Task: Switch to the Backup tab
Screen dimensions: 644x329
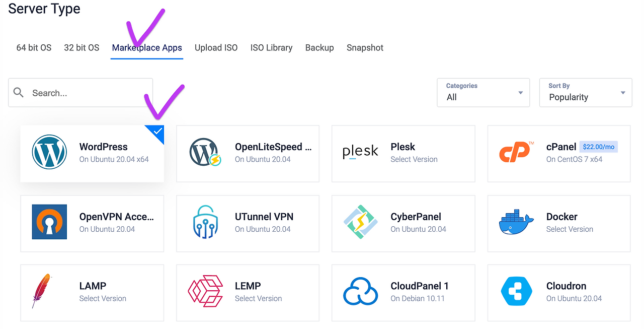Action: click(x=319, y=48)
